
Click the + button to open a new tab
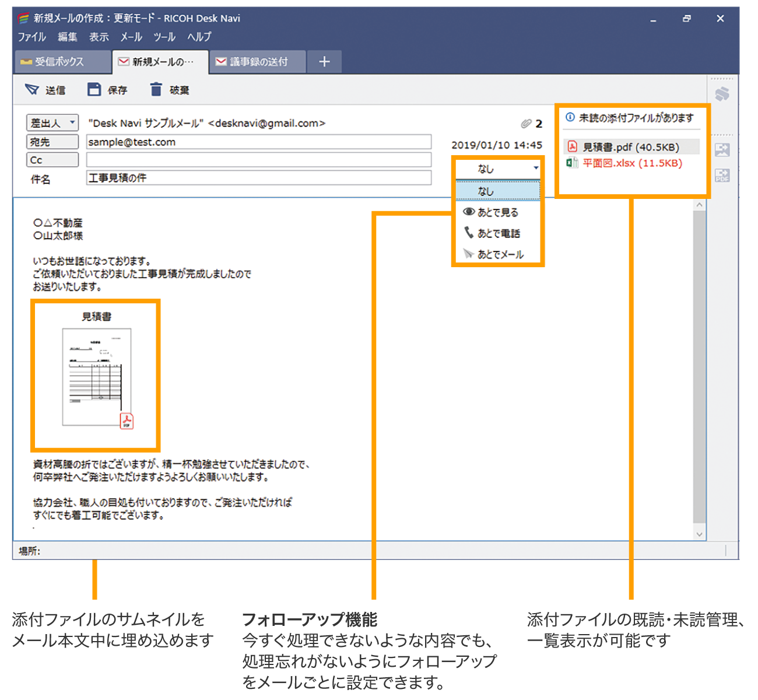324,61
